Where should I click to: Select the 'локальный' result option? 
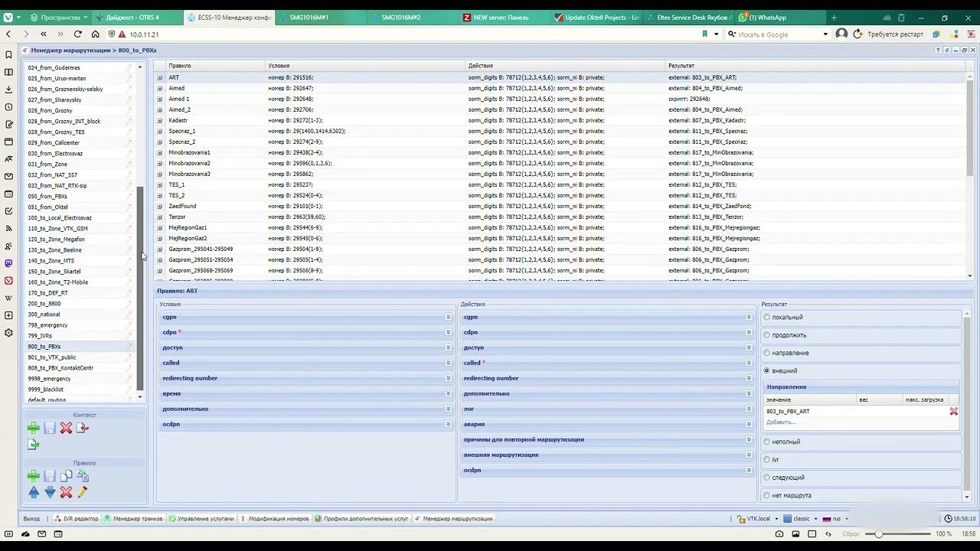766,318
